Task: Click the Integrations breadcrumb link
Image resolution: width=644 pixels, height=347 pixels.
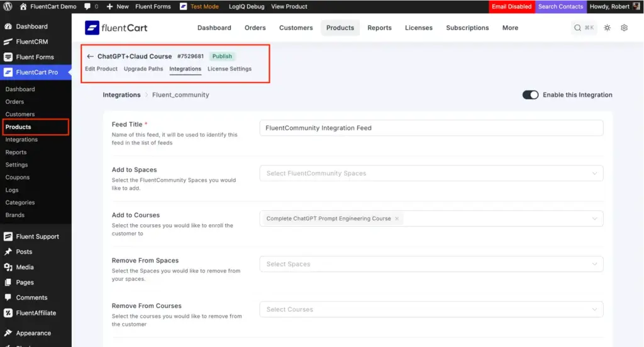Action: [x=121, y=95]
